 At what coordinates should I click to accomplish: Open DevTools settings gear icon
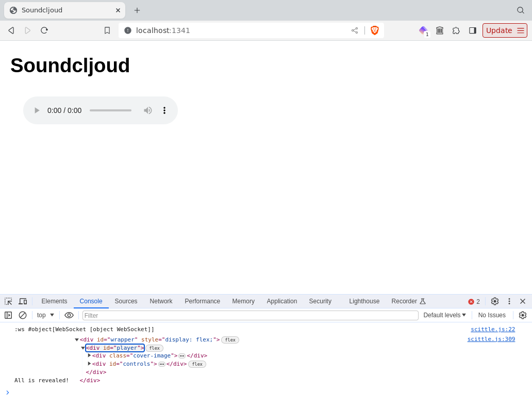point(495,301)
